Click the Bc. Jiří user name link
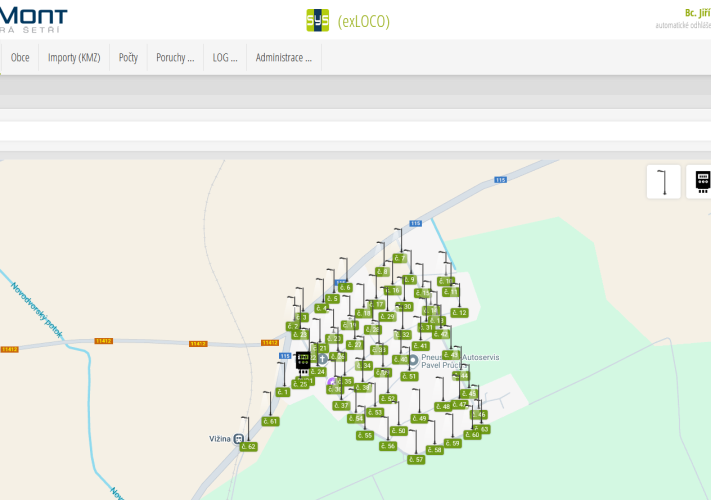The width and height of the screenshot is (711, 500). pos(696,12)
